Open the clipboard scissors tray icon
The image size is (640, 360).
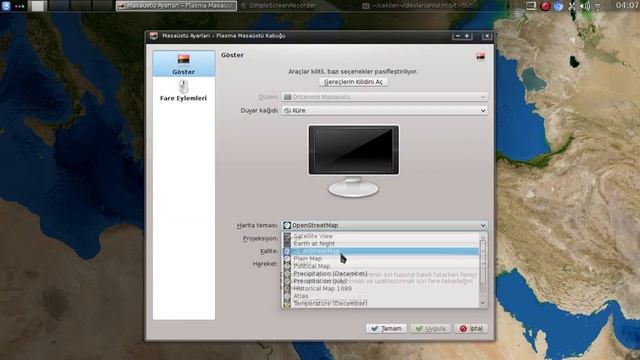point(572,6)
